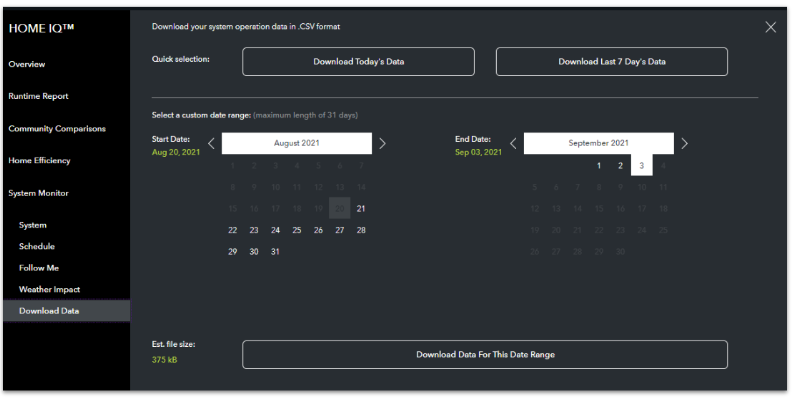Close the download data dialog
This screenshot has height=398, width=795.
point(770,27)
